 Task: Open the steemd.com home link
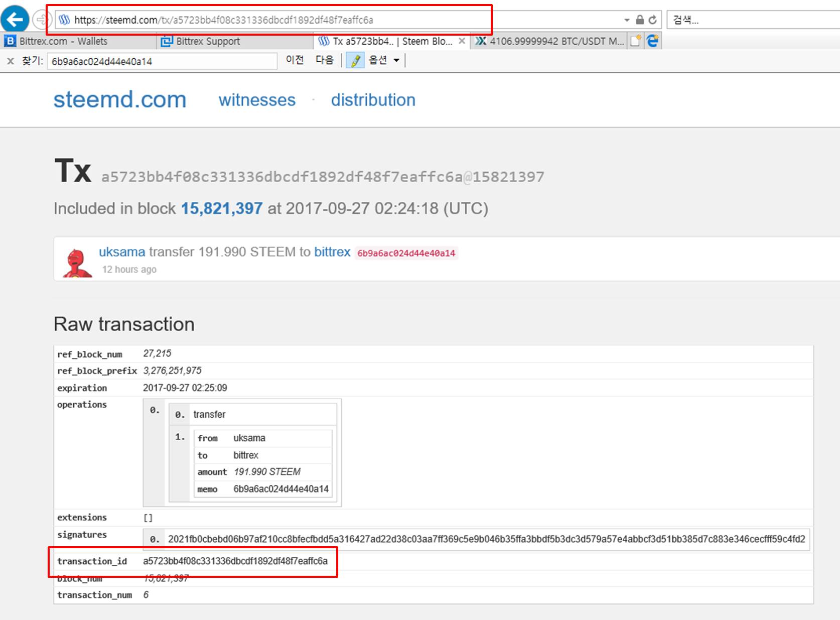(120, 99)
